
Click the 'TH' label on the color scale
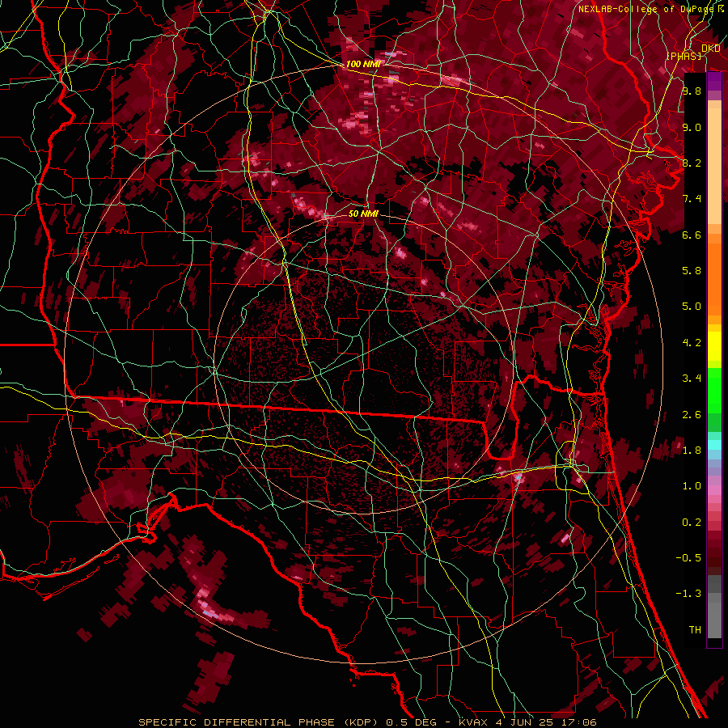click(x=695, y=630)
